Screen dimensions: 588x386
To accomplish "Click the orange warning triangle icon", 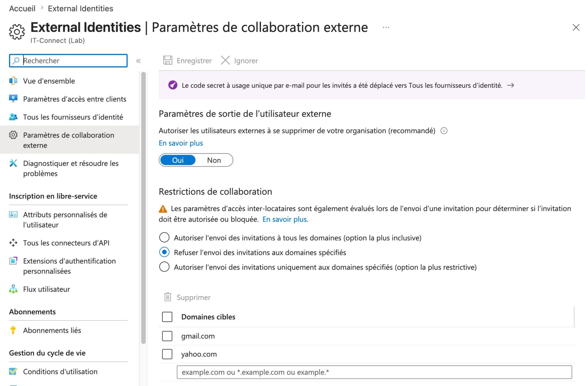I will (x=163, y=209).
